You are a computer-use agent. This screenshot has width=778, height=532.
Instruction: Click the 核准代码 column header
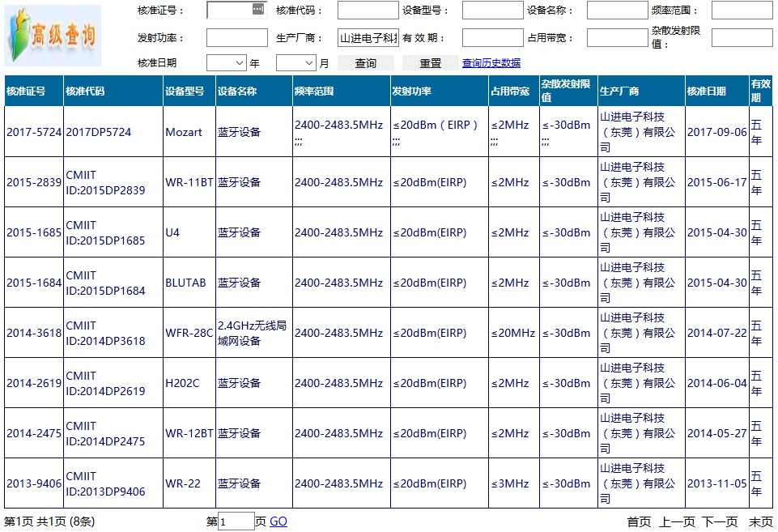(113, 91)
